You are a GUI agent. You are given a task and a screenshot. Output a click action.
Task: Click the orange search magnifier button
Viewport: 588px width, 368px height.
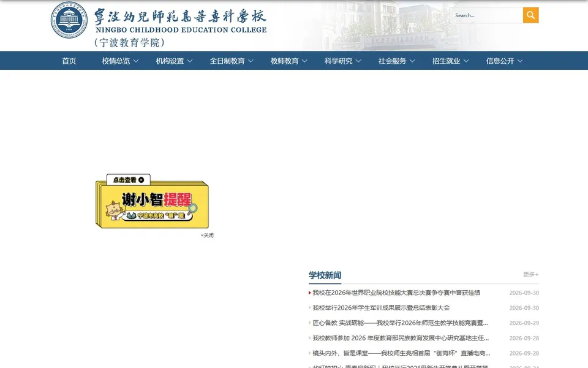click(x=530, y=15)
